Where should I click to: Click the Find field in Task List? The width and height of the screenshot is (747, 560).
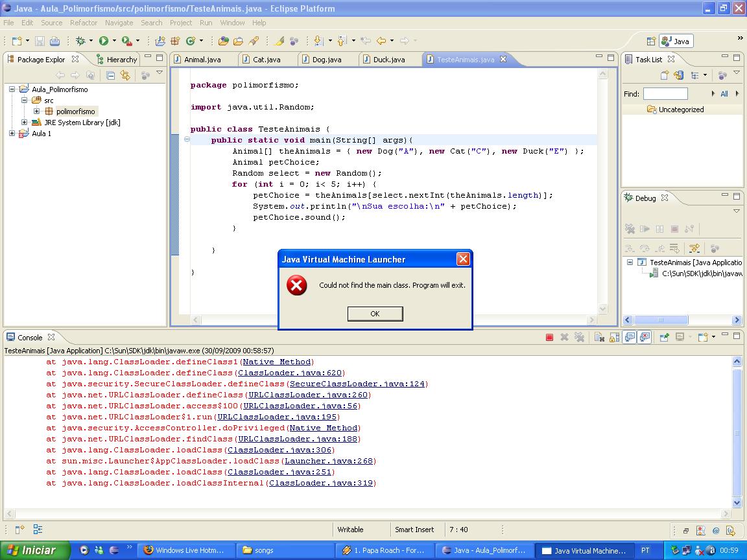click(x=665, y=94)
